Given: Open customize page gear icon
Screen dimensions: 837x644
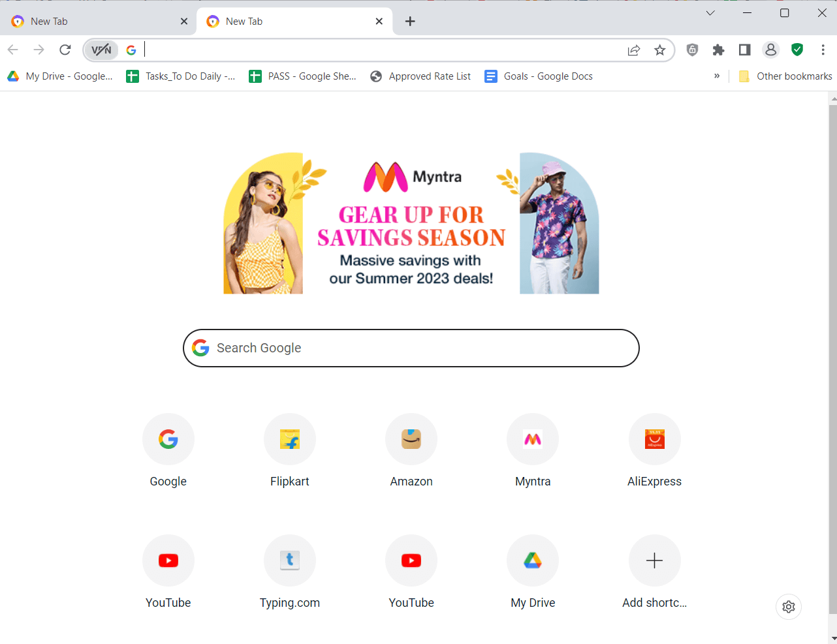Looking at the screenshot, I should click(x=789, y=607).
